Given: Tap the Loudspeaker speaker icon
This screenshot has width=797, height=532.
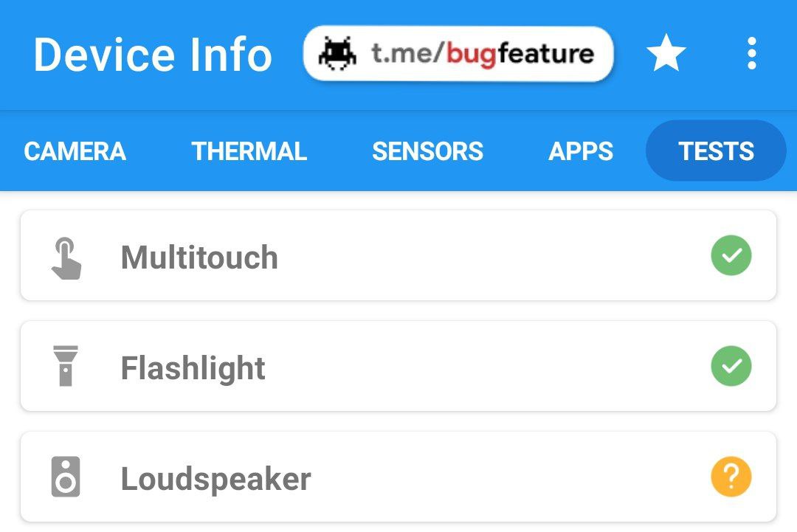Looking at the screenshot, I should coord(66,477).
